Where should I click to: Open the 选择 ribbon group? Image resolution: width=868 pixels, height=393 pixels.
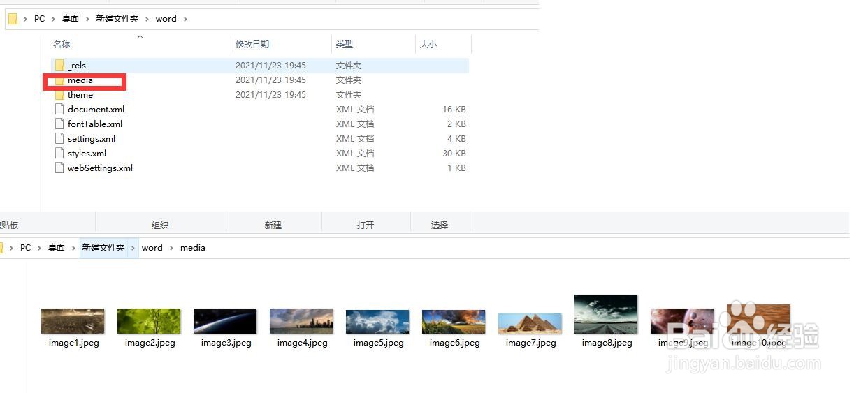pos(440,225)
